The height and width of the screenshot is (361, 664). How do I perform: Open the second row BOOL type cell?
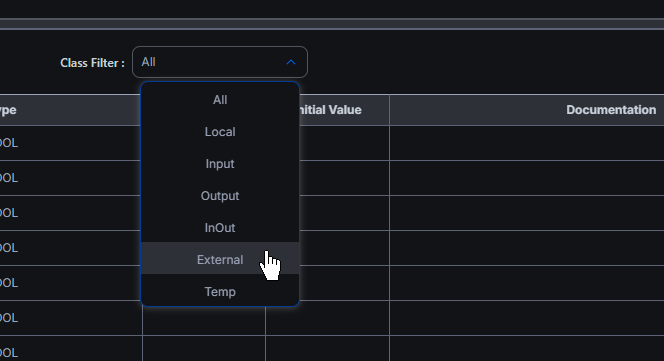click(x=71, y=178)
